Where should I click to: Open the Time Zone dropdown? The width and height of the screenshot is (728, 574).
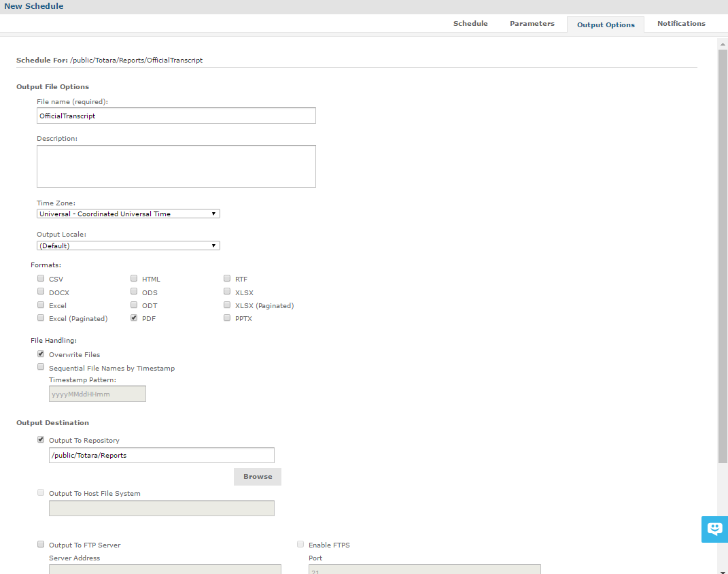pyautogui.click(x=128, y=214)
